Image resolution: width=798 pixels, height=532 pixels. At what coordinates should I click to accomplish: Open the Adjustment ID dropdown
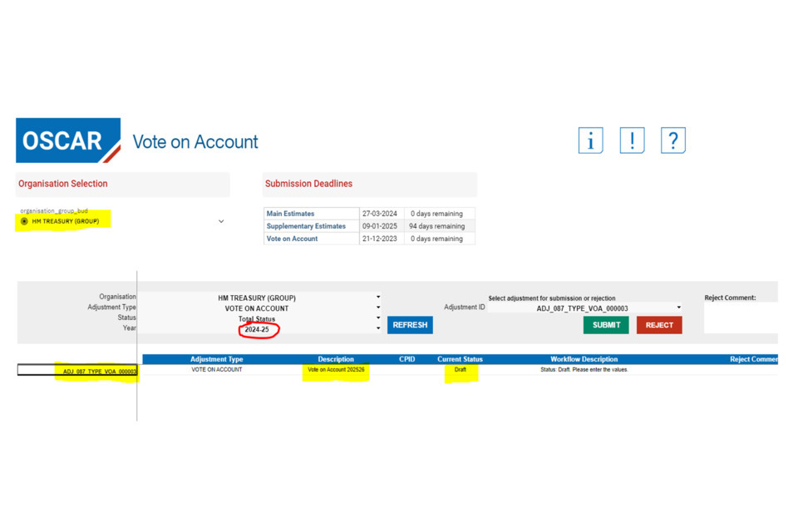[x=678, y=308]
